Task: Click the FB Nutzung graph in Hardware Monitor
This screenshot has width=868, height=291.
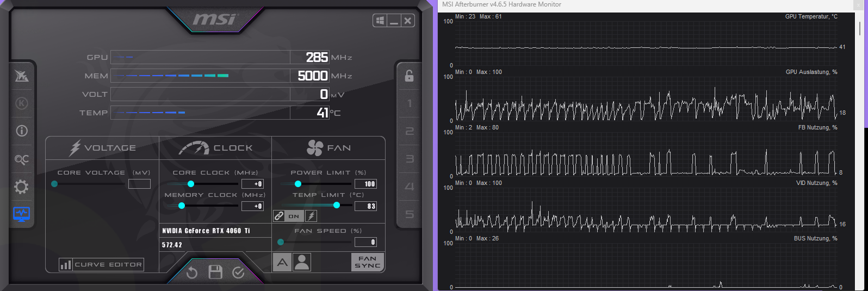Action: (646, 154)
